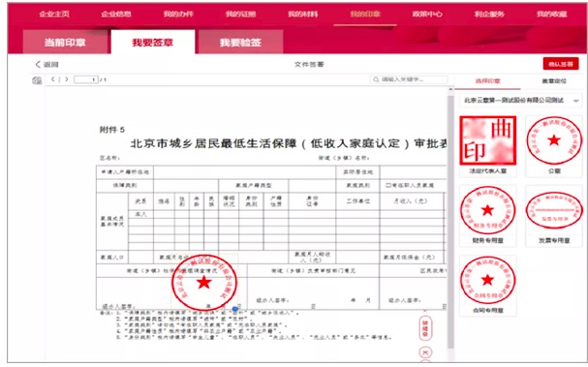Click the blue handle below the placed stamp
The image size is (588, 367).
234,309
